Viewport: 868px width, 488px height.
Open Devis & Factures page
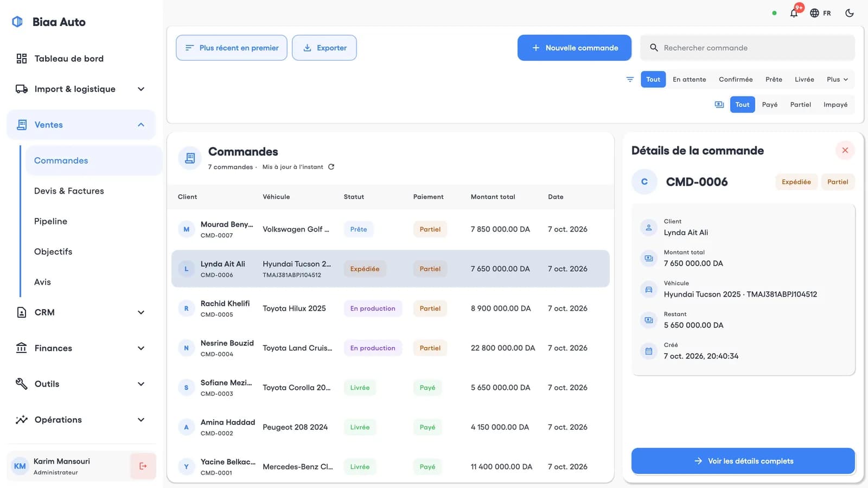[93, 191]
